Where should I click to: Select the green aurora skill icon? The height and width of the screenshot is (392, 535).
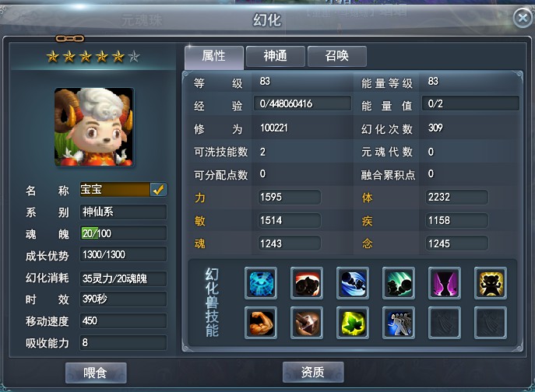pyautogui.click(x=399, y=283)
